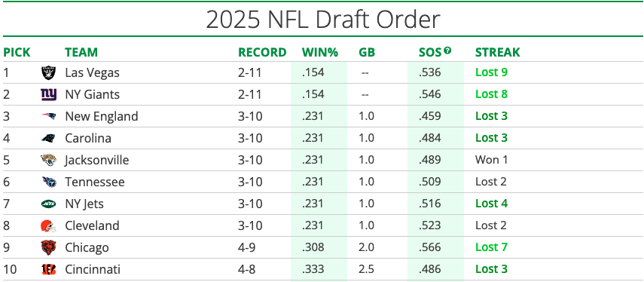Select the New England Patriots logo

[48, 116]
